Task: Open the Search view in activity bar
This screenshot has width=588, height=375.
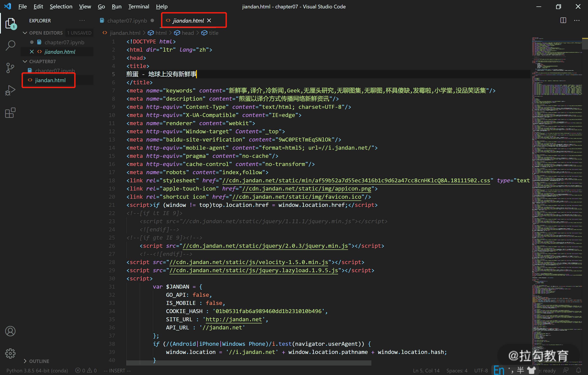Action: pos(10,45)
